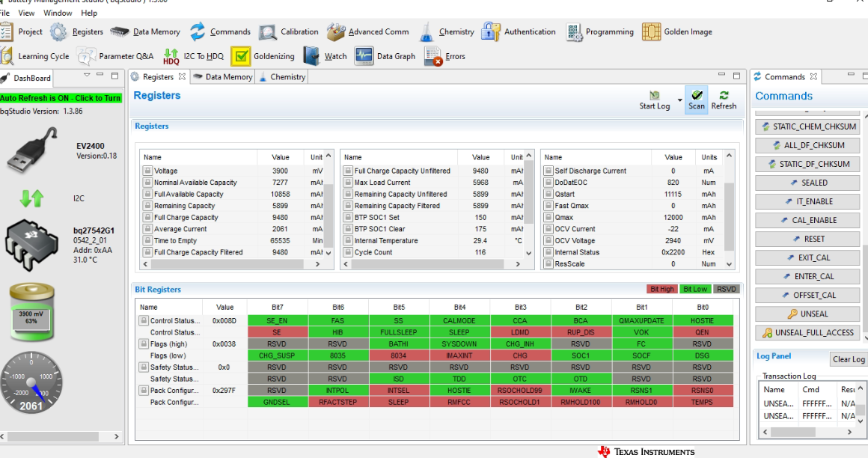Send the IT_ENABLE command
868x458 pixels.
(x=807, y=201)
